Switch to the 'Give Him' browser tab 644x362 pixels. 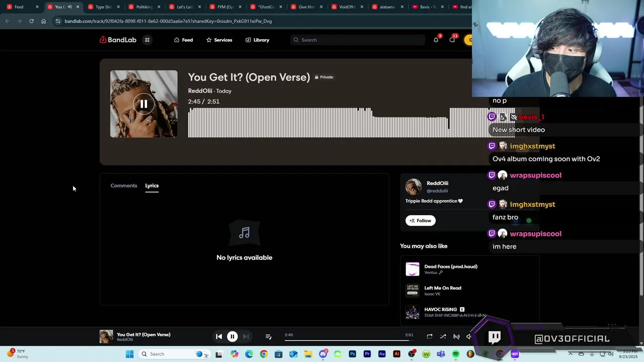(306, 7)
